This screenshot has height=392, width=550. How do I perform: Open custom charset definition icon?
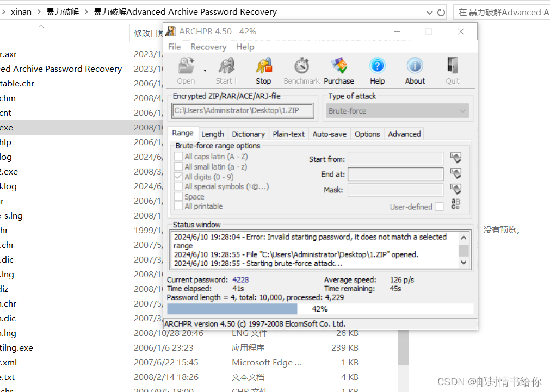(455, 204)
